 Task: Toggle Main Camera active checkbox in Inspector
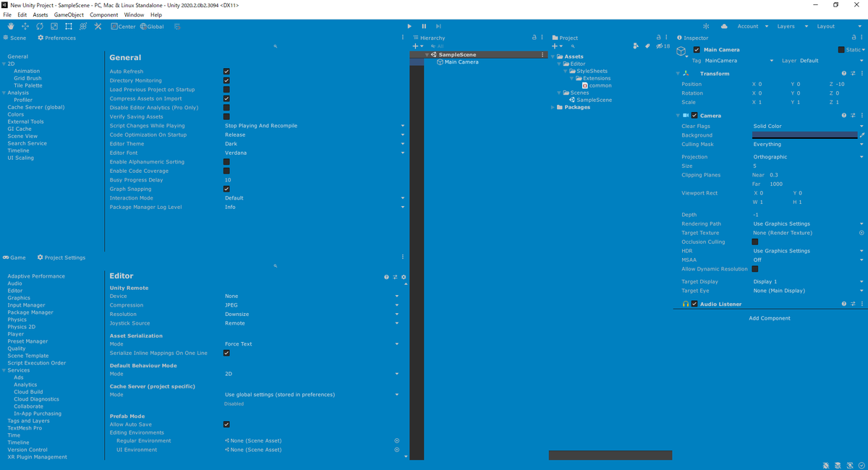697,50
